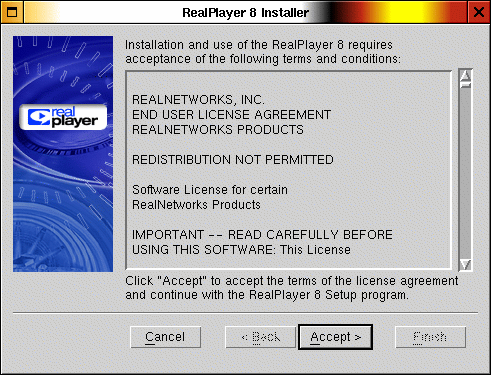Viewport: 491px width, 375px height.
Task: Click the 'RealPlayer 8 Installer' title text
Action: [245, 13]
